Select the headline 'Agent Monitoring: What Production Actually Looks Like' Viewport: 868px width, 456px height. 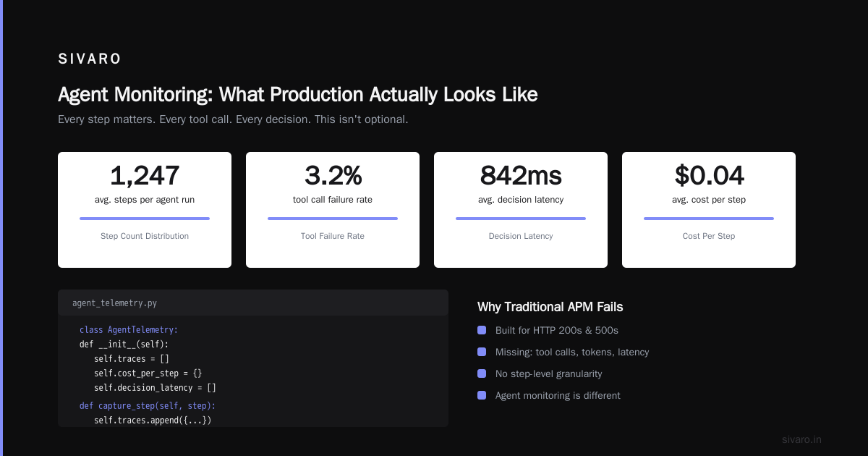click(297, 95)
